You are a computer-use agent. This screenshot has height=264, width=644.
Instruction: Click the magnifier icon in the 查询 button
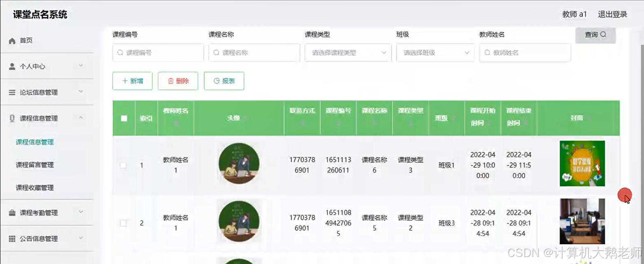(x=603, y=35)
